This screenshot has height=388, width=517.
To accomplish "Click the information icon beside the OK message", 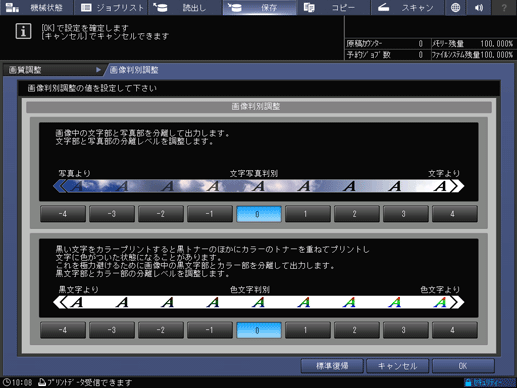I will (23, 31).
